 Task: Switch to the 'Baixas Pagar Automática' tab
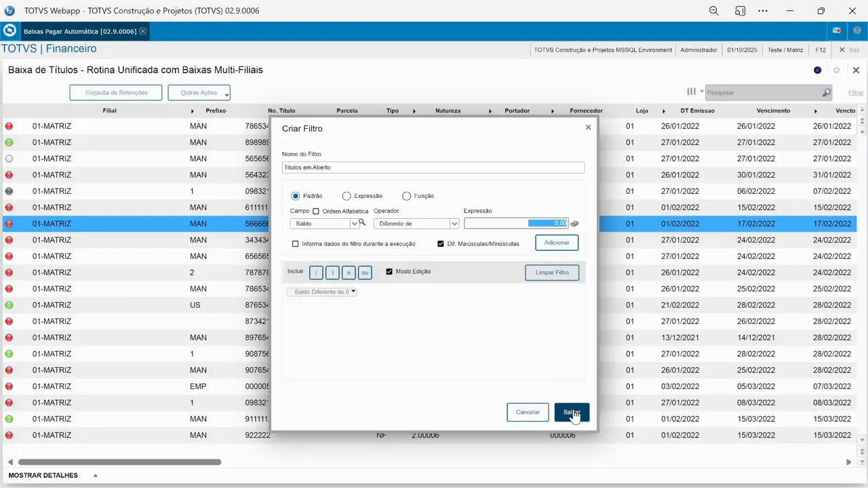coord(81,31)
